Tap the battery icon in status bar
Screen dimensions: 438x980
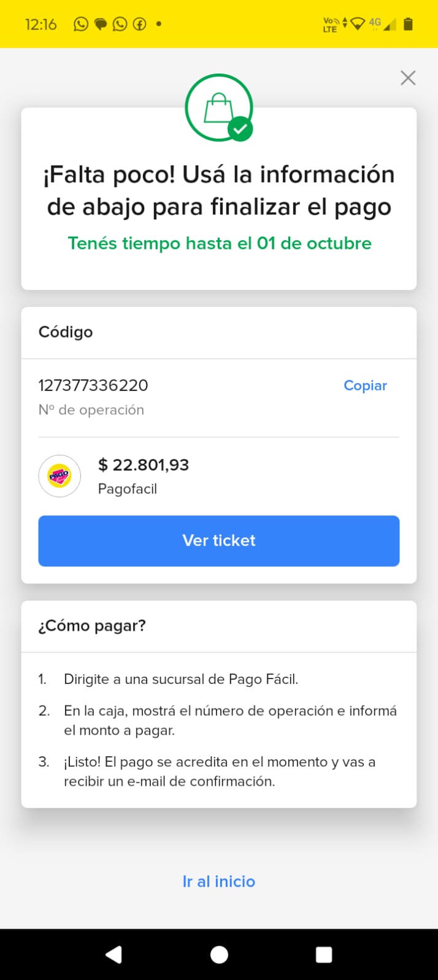coord(409,24)
